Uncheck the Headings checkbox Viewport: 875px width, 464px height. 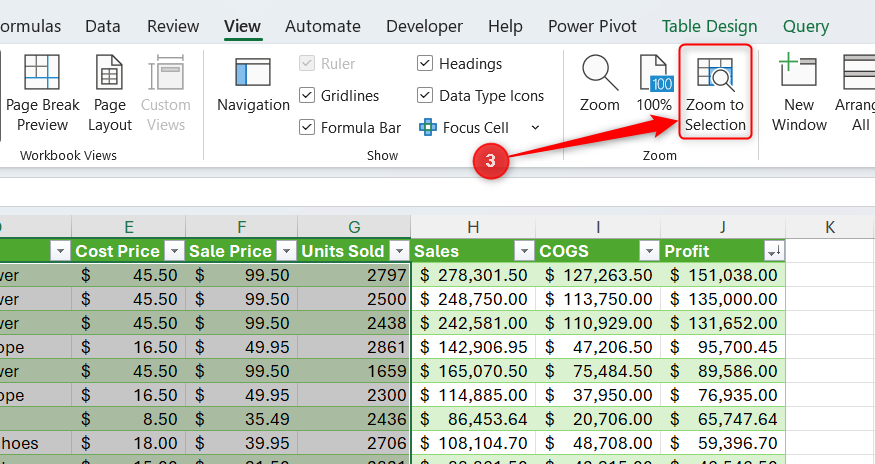(x=425, y=63)
